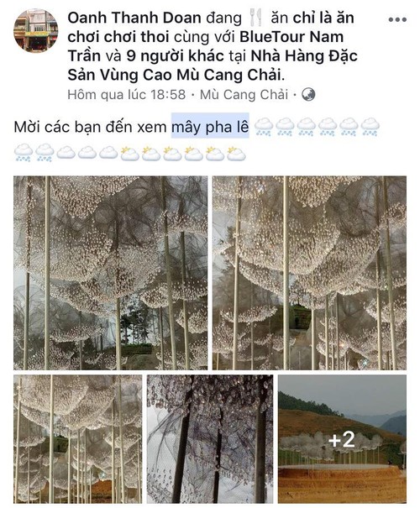Open Nhà Hàng Đặc Sản Vùng Cao Mù Cang Chải page

pos(213,65)
